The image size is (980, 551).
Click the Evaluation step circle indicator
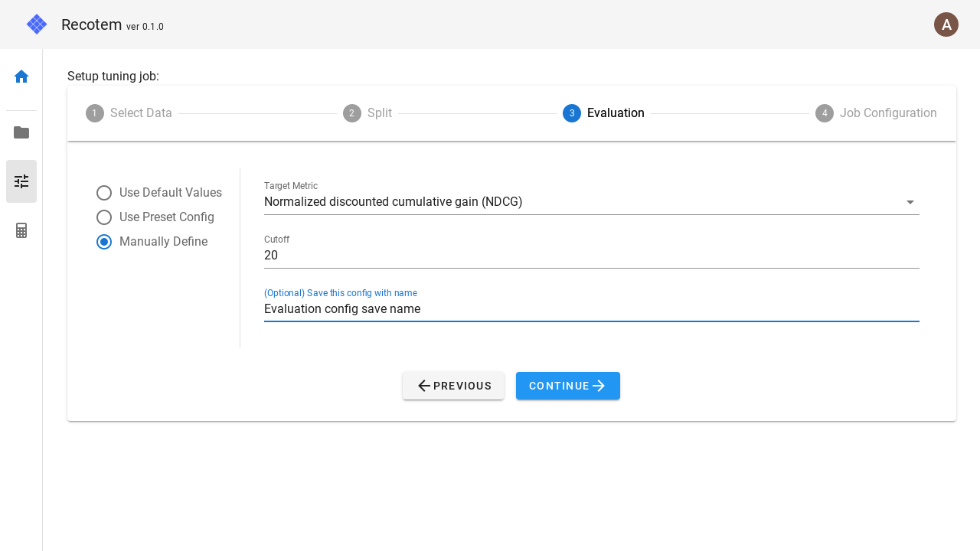tap(572, 112)
